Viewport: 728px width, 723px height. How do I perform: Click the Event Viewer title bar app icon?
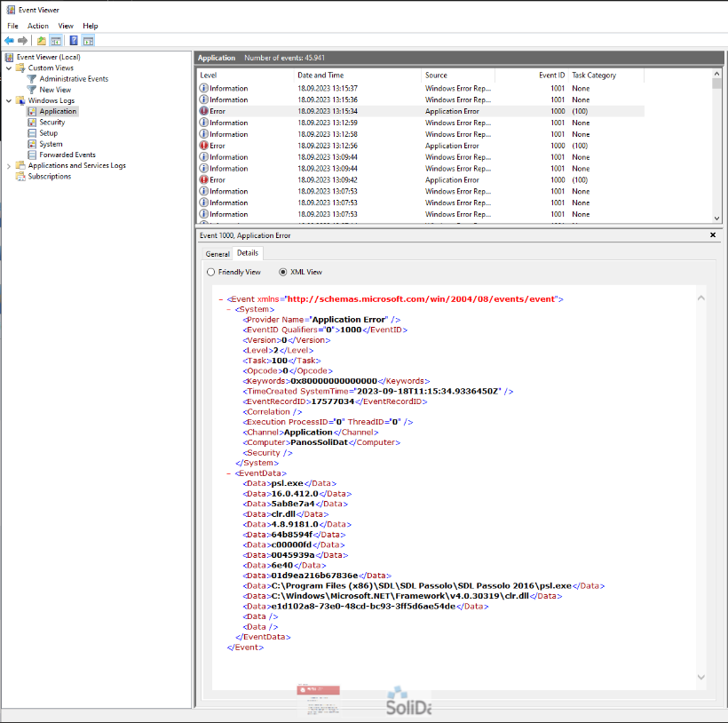click(x=11, y=10)
